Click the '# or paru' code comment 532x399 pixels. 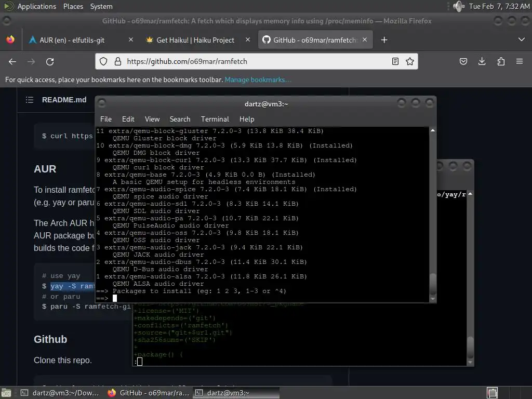pyautogui.click(x=61, y=297)
